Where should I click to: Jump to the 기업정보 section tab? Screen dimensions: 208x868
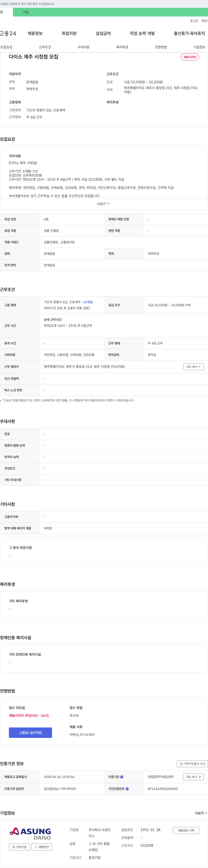coord(199,47)
